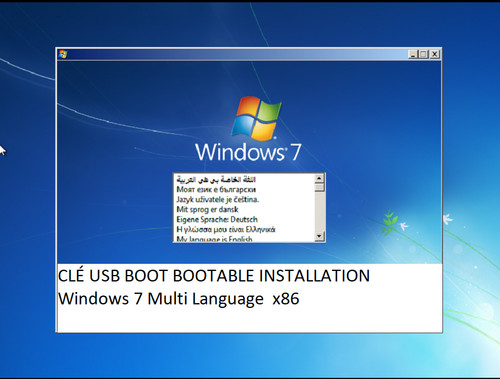Choose the Greek 'Ελληνικά' language entry
This screenshot has height=379, width=500.
tap(244, 230)
